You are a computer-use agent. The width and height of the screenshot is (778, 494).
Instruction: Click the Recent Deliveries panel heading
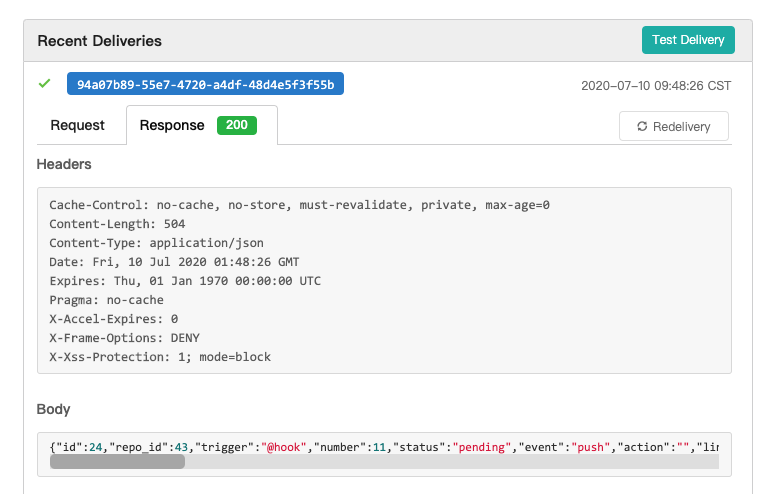[100, 41]
